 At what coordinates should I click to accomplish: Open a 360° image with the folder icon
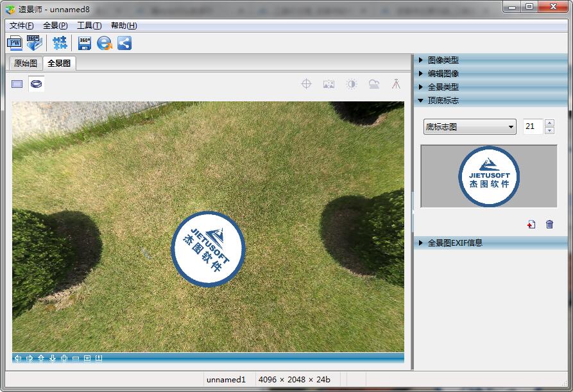point(35,43)
